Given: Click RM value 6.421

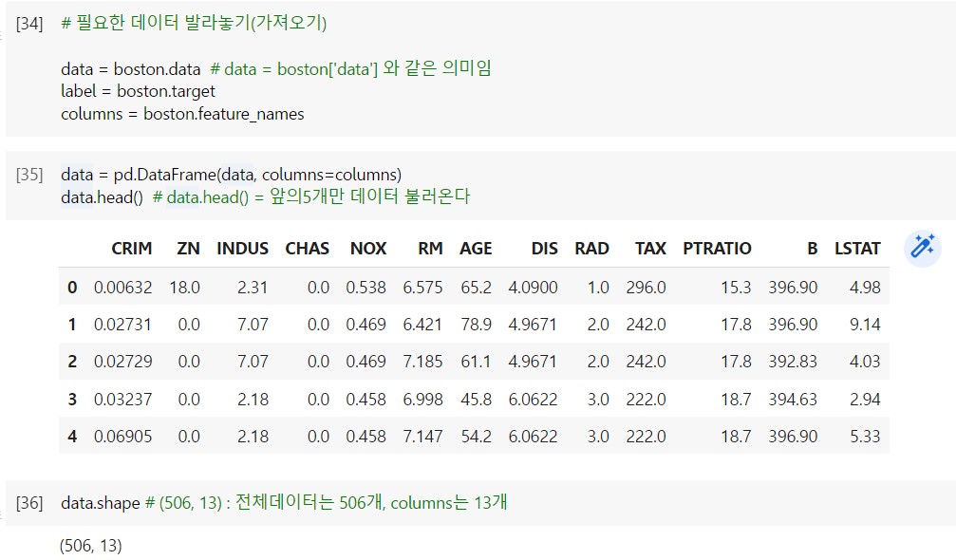Looking at the screenshot, I should click(423, 325).
